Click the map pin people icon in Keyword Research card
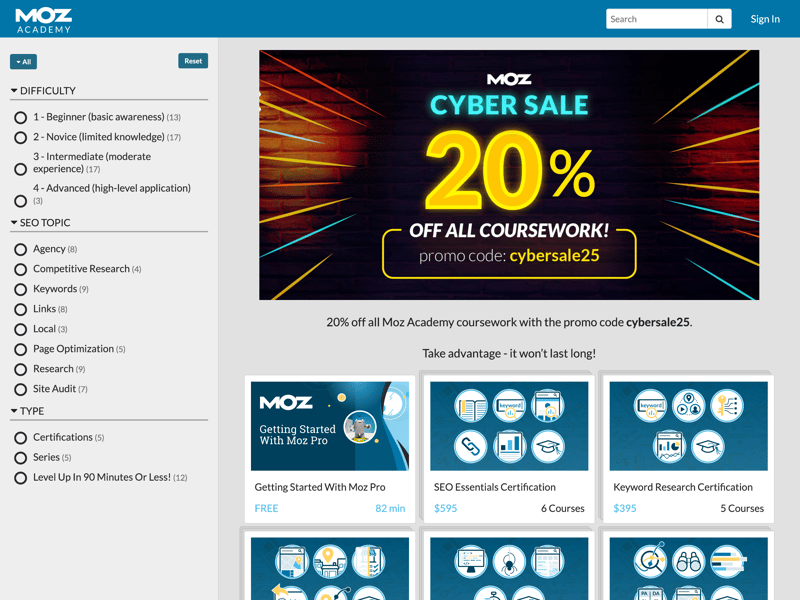Screen dimensions: 800x600 (x=688, y=406)
